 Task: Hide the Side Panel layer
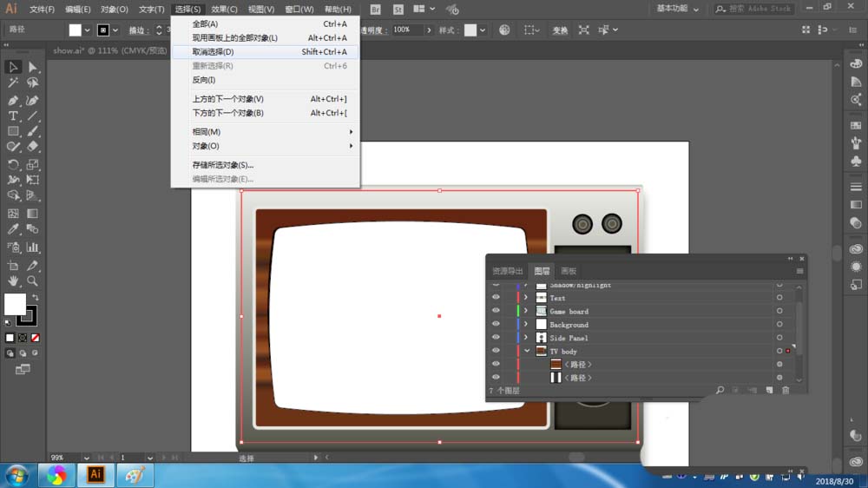496,338
